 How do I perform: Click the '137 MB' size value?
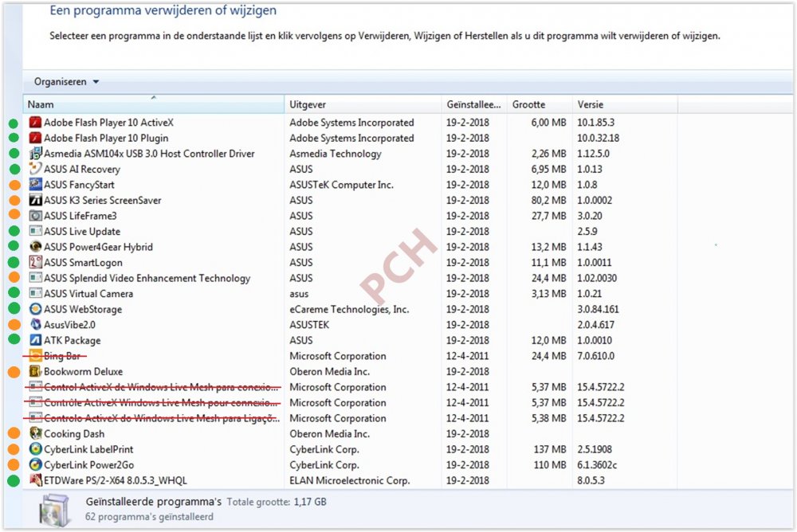coord(550,449)
